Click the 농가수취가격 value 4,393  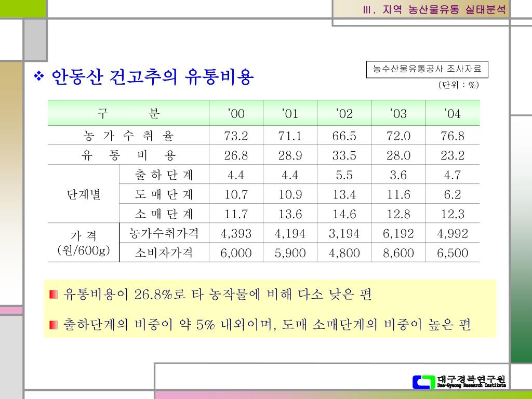[236, 233]
